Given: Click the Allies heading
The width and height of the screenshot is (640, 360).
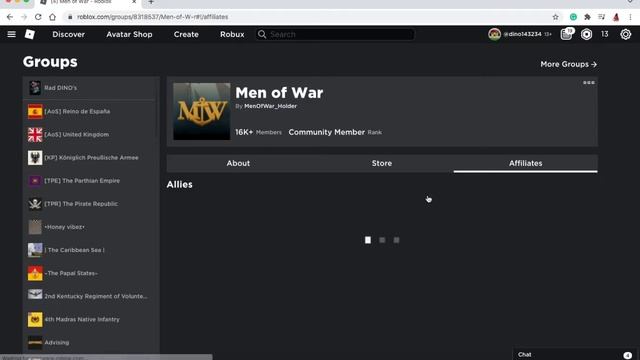Looking at the screenshot, I should tap(180, 184).
